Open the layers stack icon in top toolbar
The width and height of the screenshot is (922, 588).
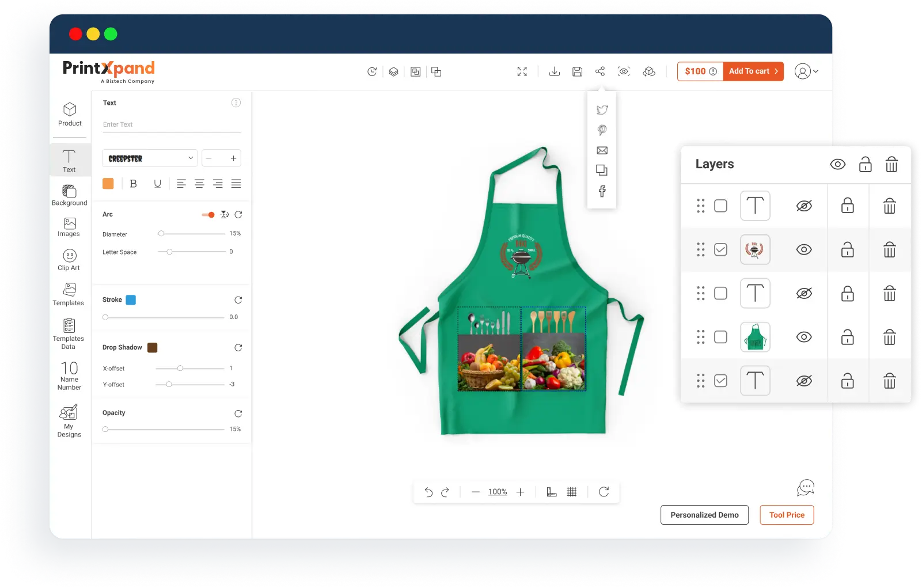pyautogui.click(x=393, y=71)
